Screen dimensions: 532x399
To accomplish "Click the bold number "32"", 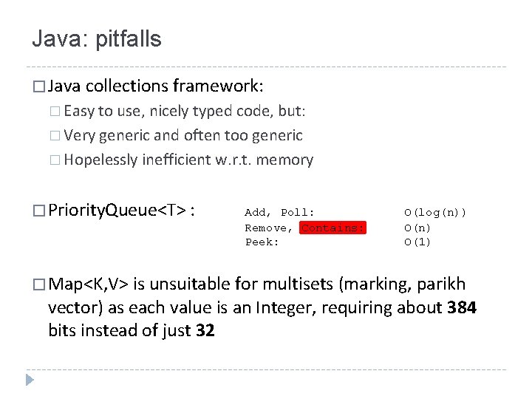I will 205,330.
